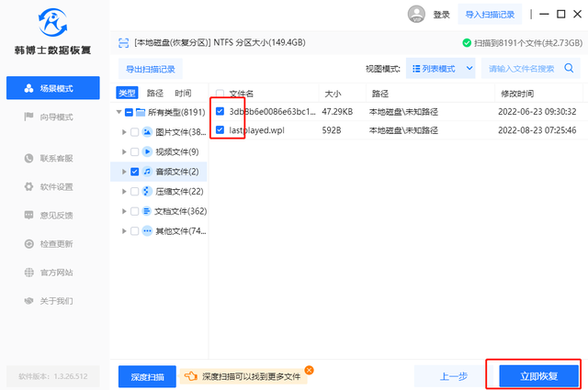Check the 其他文件 checkbox
Screen dimensions: 588x390
click(135, 231)
